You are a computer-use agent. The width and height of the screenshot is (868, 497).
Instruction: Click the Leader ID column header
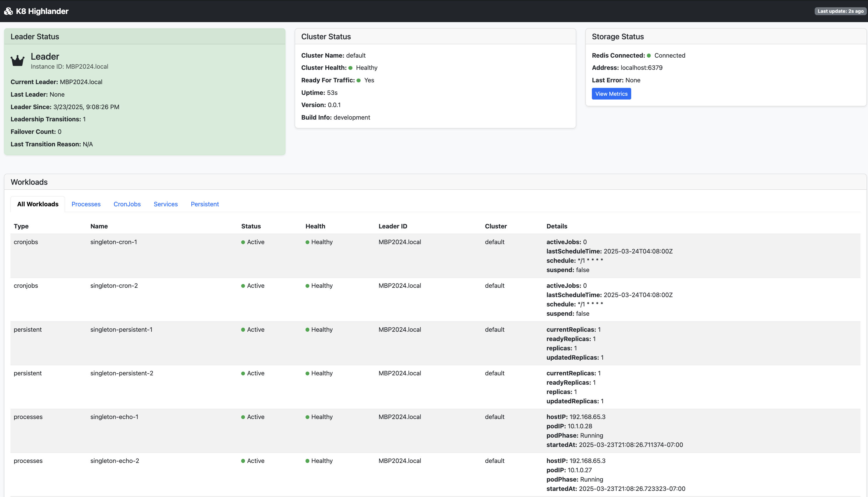393,226
